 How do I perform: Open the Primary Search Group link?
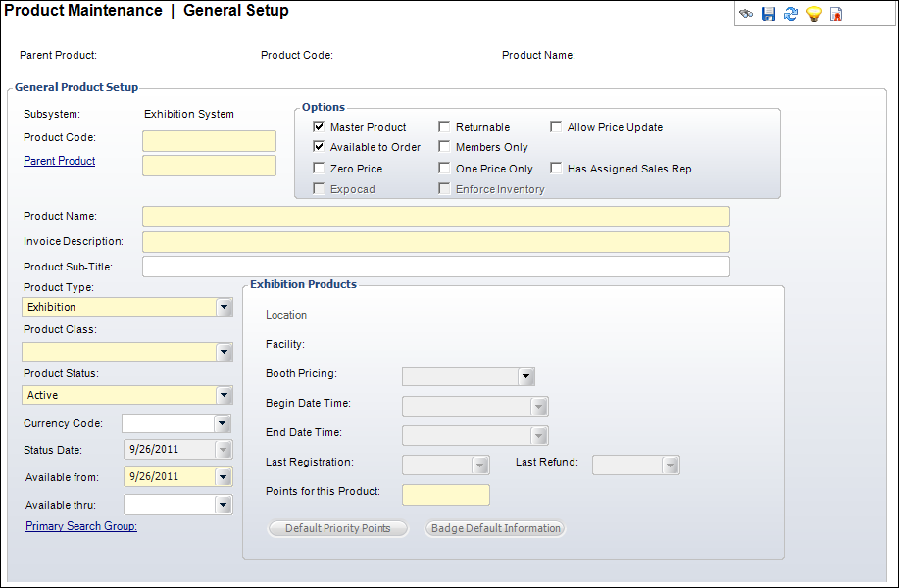click(x=81, y=526)
